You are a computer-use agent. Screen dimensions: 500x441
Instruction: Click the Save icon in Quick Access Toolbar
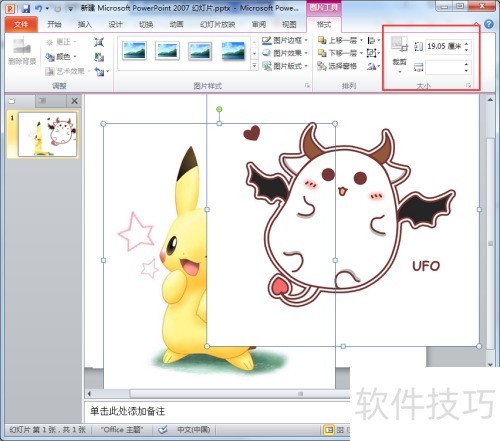click(x=26, y=8)
